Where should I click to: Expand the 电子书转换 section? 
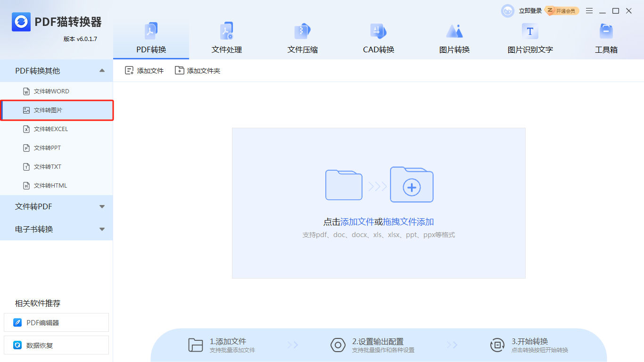click(57, 229)
